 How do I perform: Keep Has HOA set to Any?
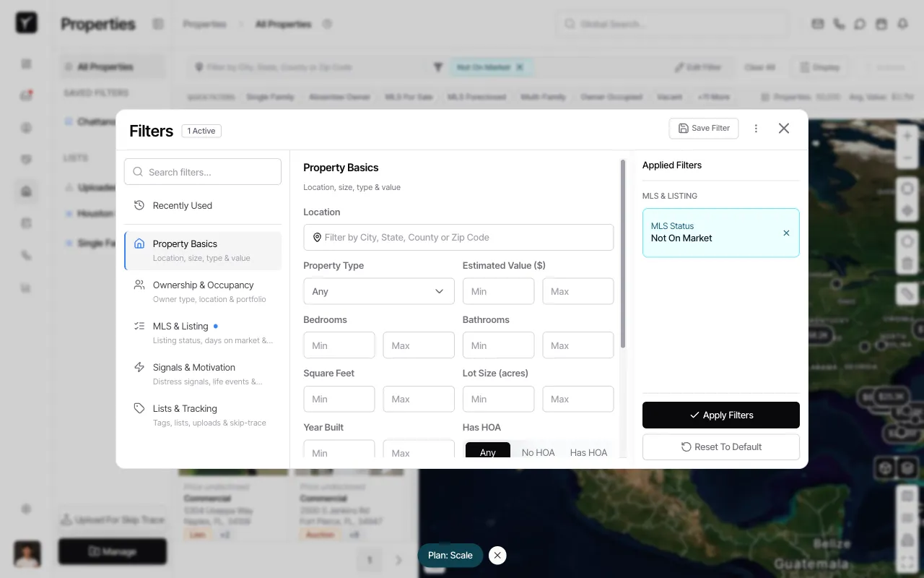pos(487,452)
